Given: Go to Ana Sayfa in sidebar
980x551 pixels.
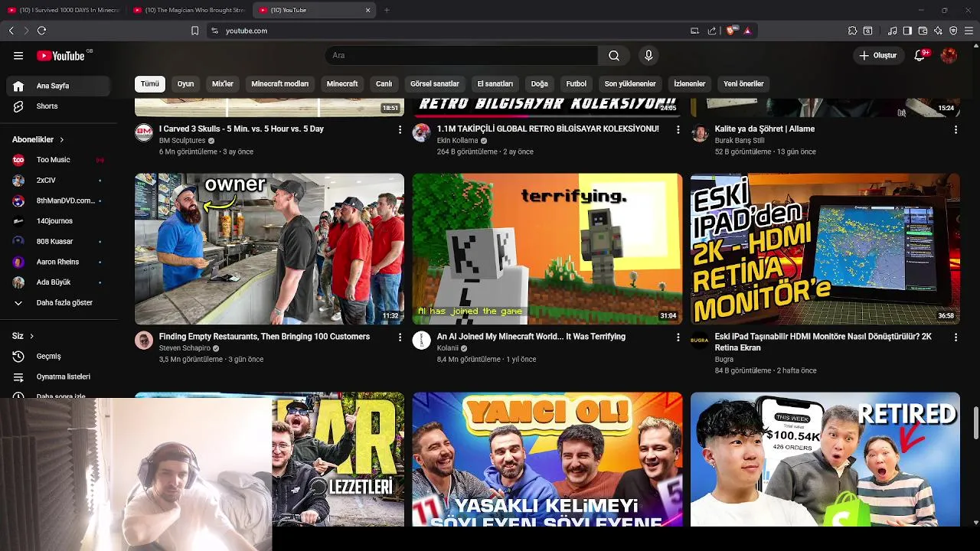Looking at the screenshot, I should tap(58, 86).
